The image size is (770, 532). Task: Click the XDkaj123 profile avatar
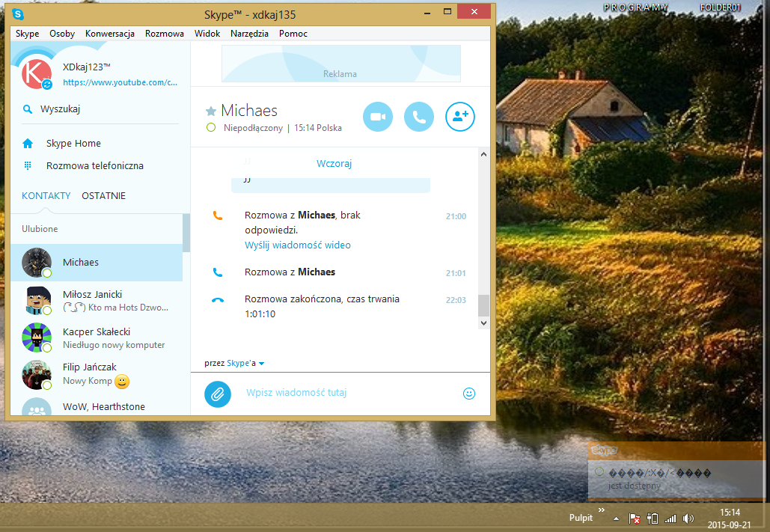[35, 73]
